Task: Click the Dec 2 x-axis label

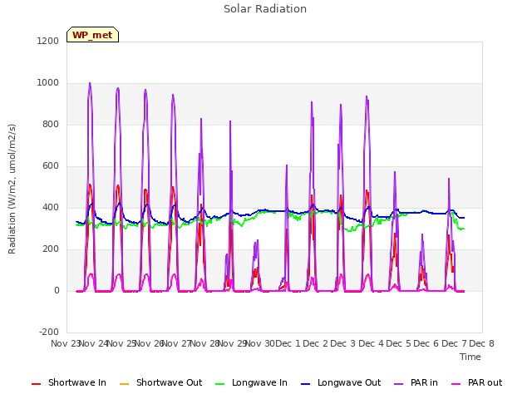Action: (316, 343)
